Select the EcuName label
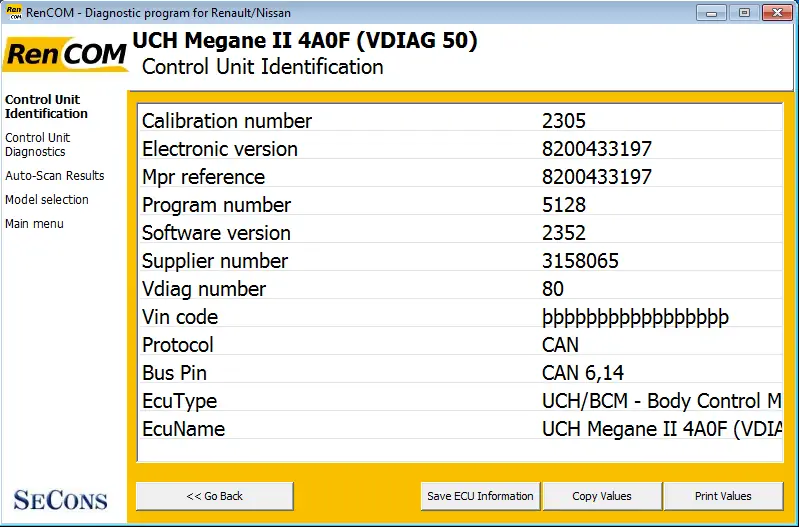 point(183,430)
